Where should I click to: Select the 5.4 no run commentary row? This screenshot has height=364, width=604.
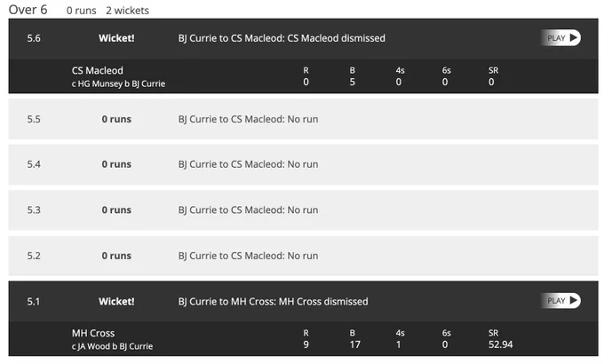pos(303,164)
